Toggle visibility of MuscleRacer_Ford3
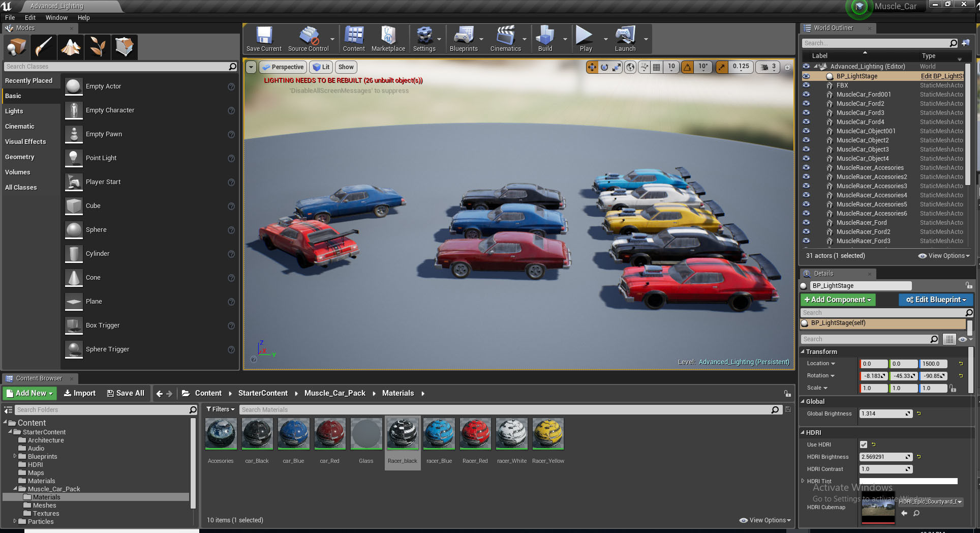 click(x=806, y=241)
